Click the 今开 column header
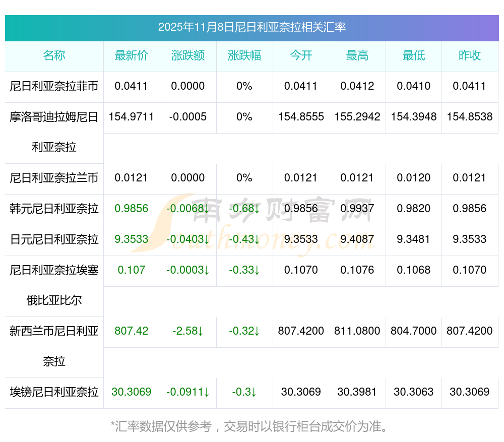The height and width of the screenshot is (442, 504). tap(301, 56)
